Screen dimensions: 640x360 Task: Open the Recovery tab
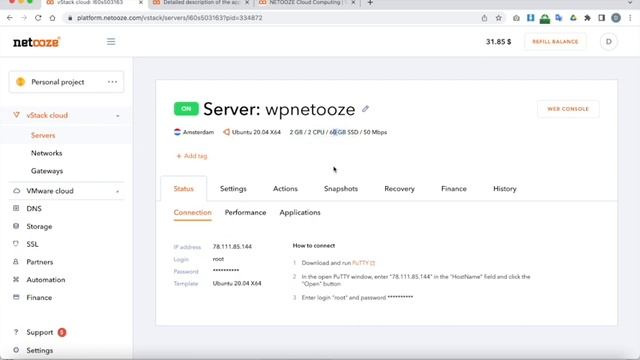[x=400, y=189]
